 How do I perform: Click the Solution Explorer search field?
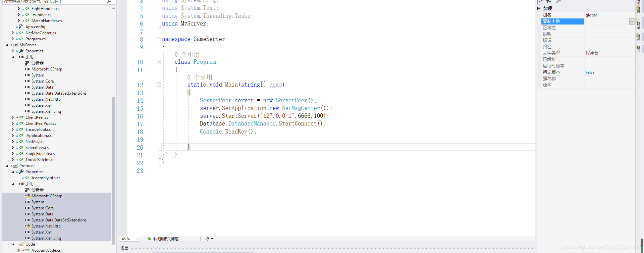[54, 2]
